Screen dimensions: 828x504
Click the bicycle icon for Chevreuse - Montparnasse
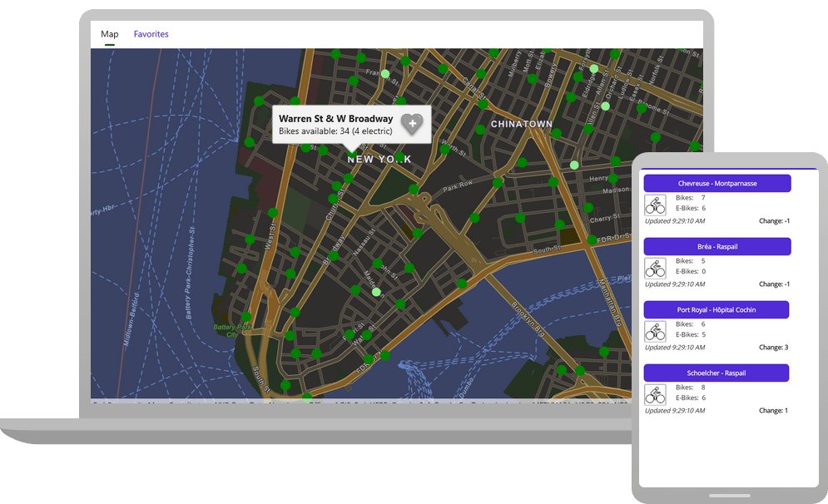pyautogui.click(x=655, y=204)
